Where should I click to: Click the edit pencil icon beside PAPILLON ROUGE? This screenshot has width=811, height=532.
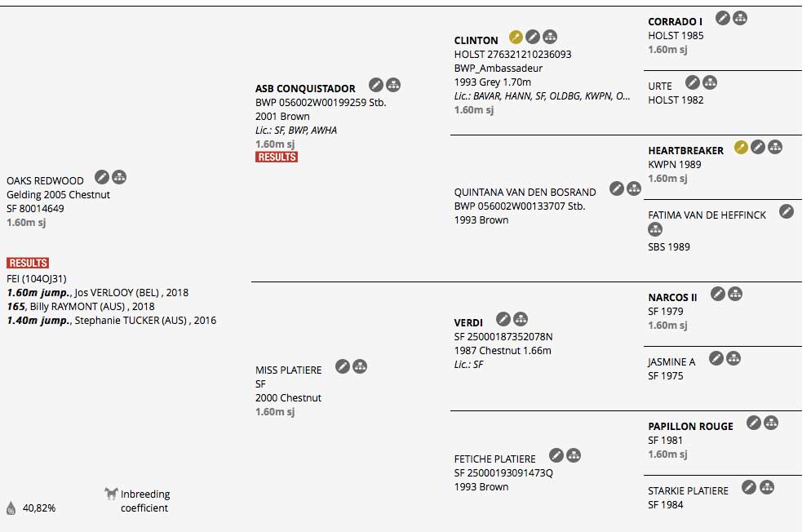pos(754,423)
